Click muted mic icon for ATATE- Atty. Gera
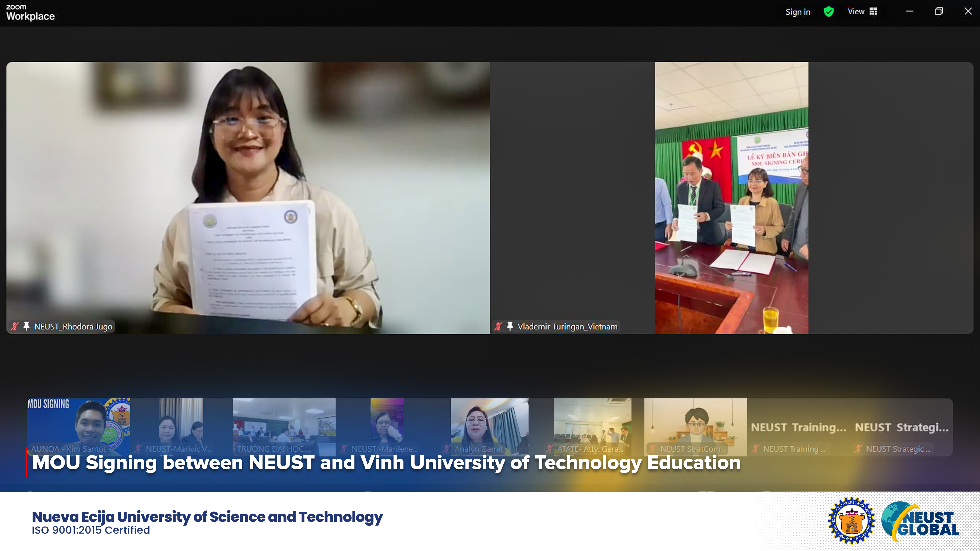 (x=549, y=449)
